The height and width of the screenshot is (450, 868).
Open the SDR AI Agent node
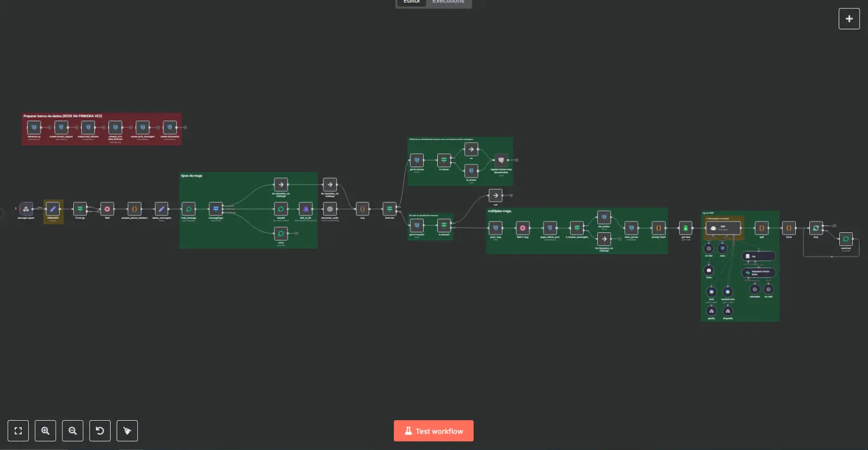(x=723, y=228)
